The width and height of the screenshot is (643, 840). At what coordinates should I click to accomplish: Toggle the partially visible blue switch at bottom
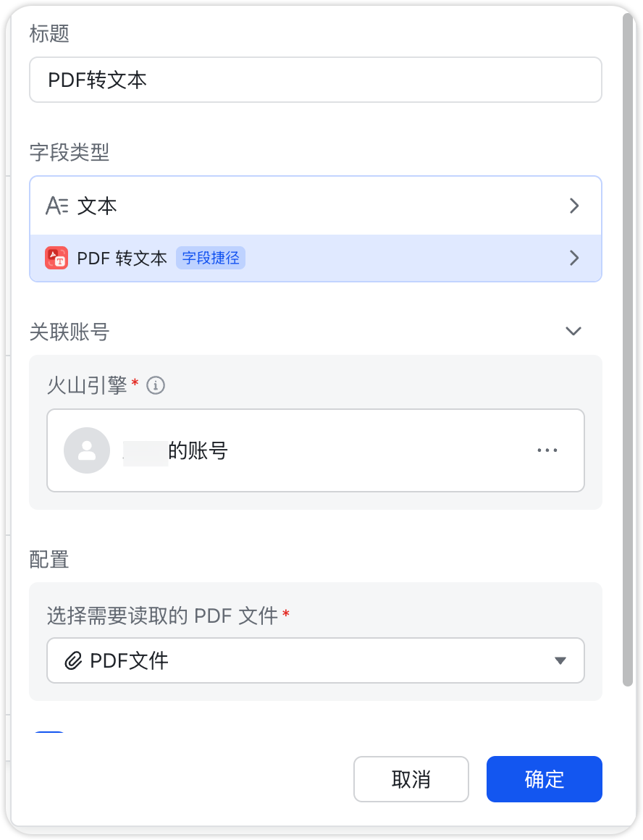click(x=49, y=734)
